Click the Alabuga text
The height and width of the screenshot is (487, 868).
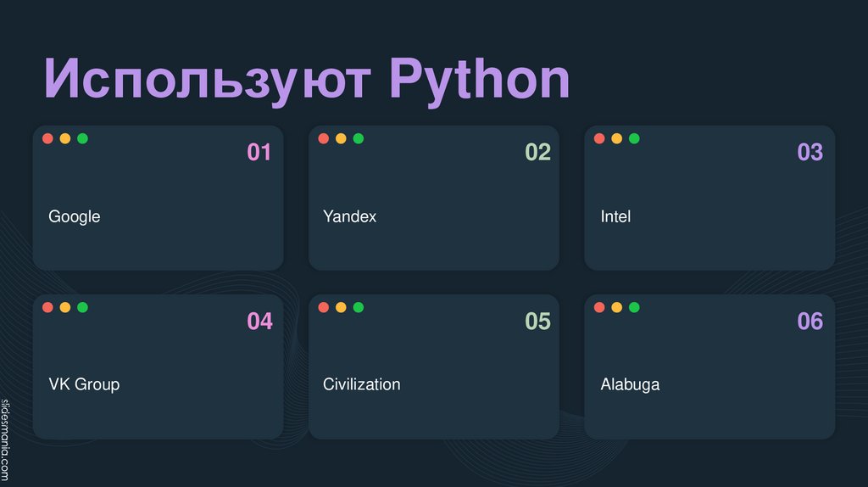[x=630, y=384]
